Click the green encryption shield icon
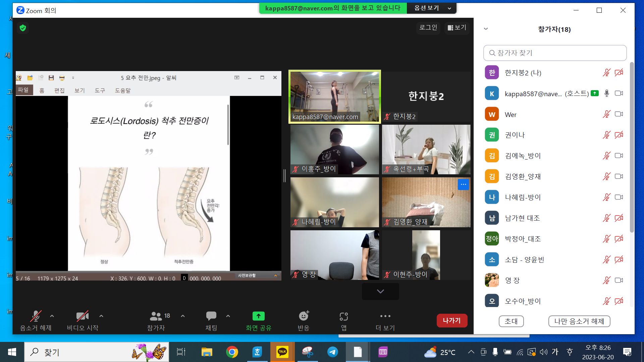This screenshot has width=644, height=362. point(23,28)
